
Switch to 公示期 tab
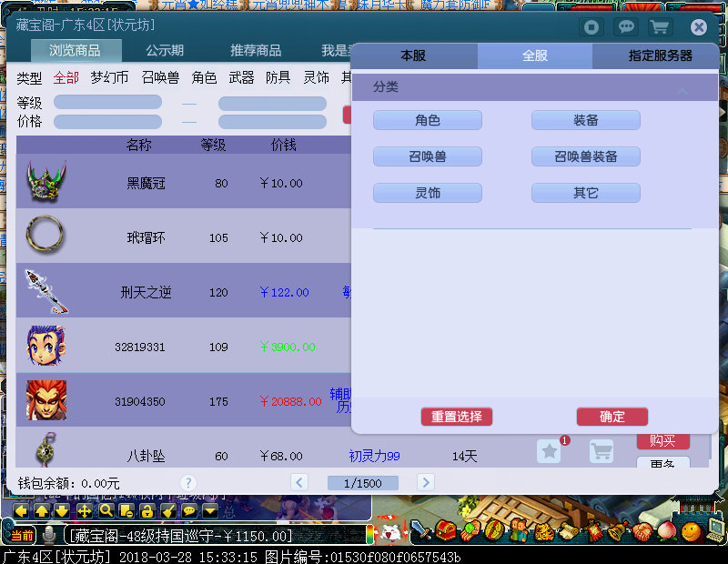(165, 50)
